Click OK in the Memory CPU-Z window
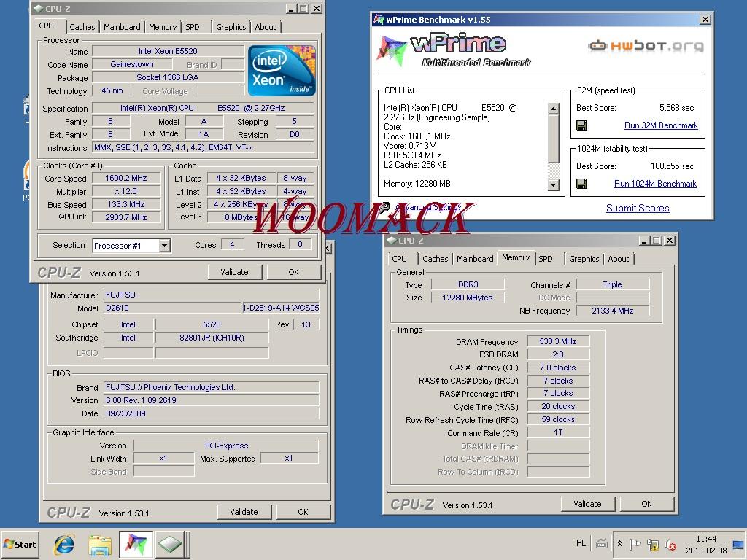Screen dimensions: 747x560 pyautogui.click(x=646, y=504)
